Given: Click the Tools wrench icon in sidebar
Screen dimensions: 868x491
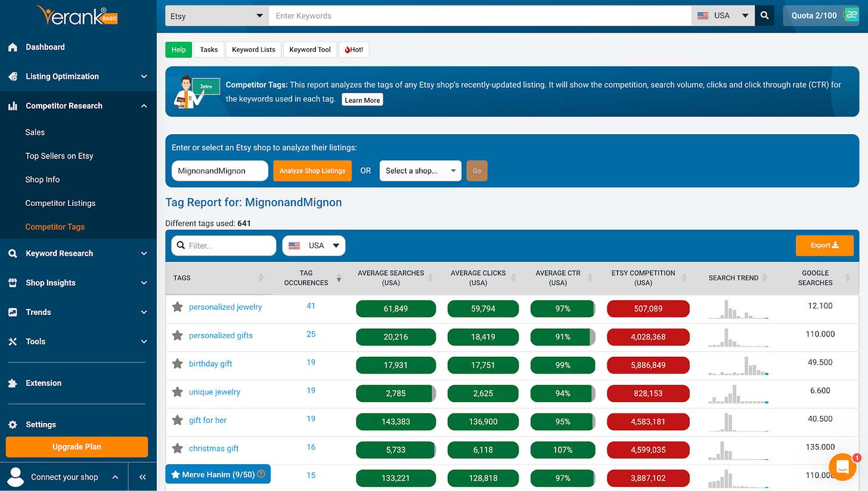Looking at the screenshot, I should coord(13,342).
